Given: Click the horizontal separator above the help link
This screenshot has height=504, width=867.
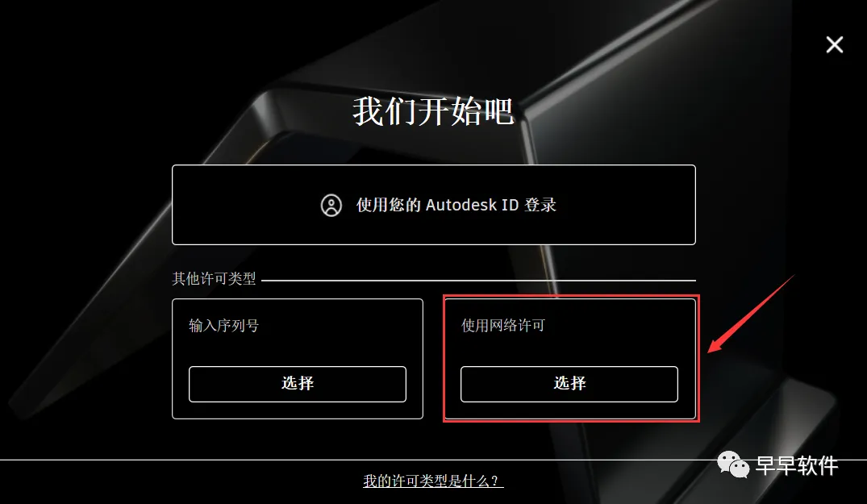Looking at the screenshot, I should [434, 460].
